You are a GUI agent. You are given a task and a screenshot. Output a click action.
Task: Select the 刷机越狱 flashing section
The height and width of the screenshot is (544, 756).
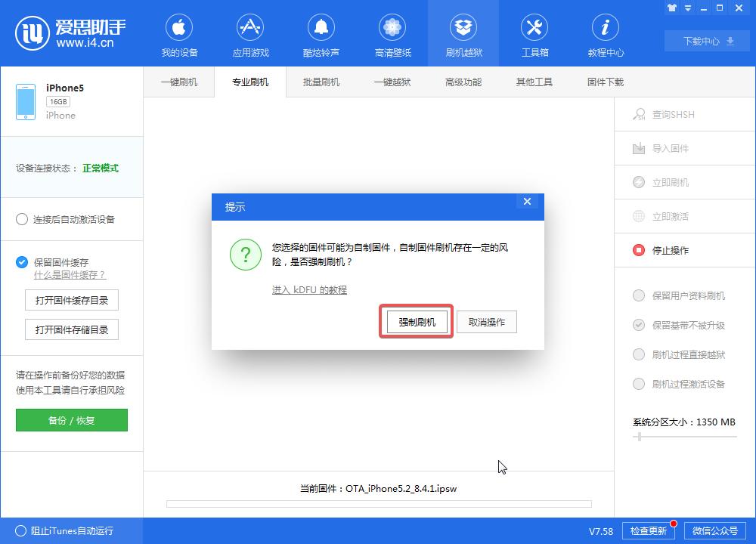463,33
